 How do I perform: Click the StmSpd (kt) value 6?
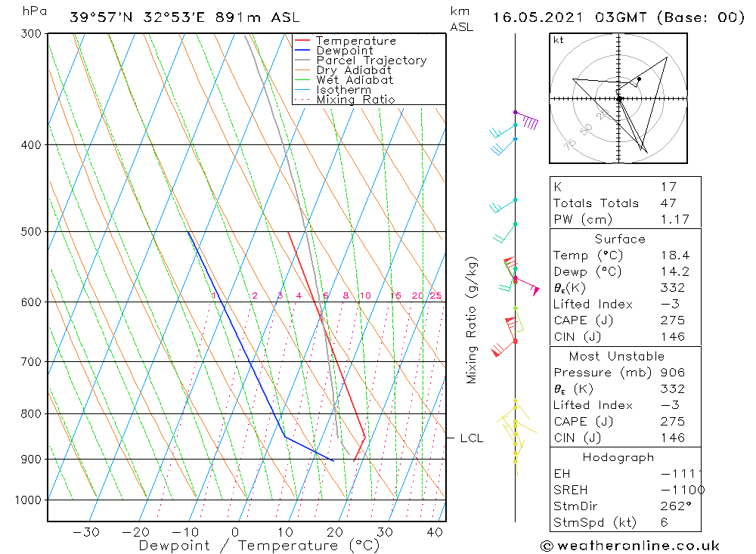pyautogui.click(x=665, y=523)
